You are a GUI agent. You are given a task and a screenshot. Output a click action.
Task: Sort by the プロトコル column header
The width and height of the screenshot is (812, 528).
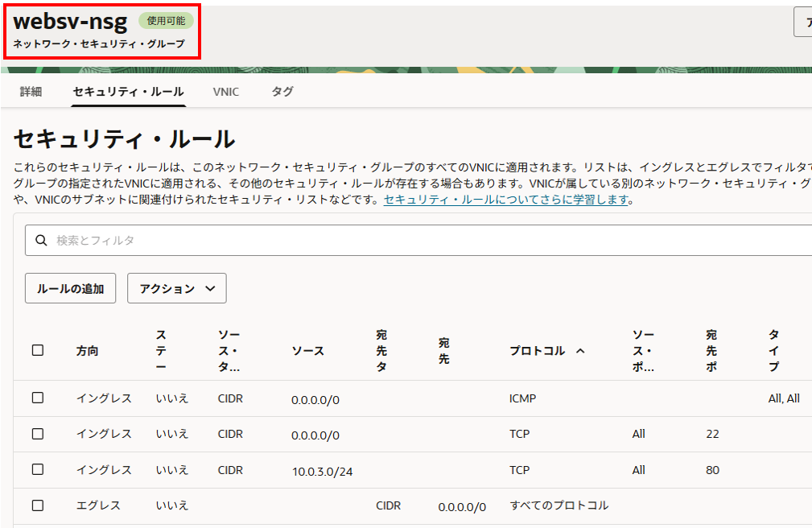pyautogui.click(x=538, y=351)
